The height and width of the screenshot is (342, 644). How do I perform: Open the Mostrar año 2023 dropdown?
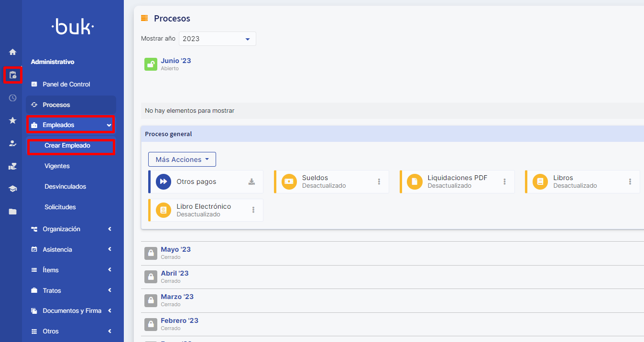(x=218, y=39)
